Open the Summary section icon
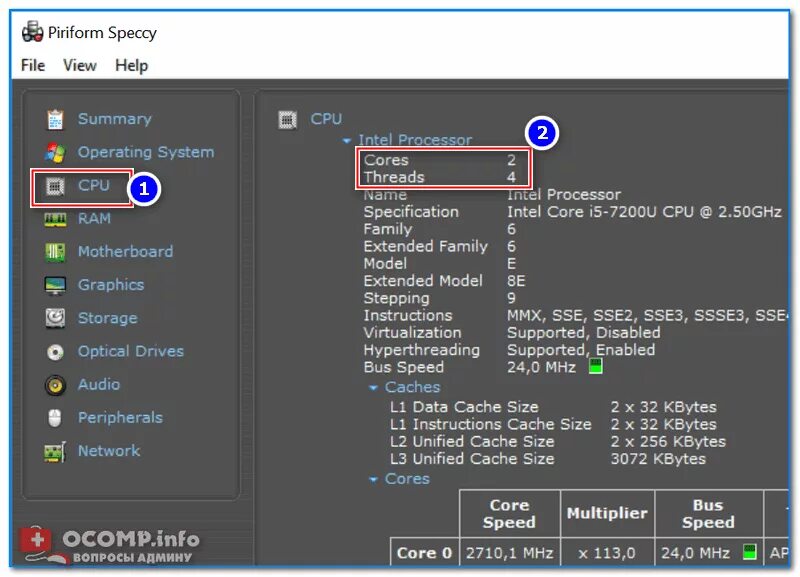Screen dimensions: 800x577 [x=55, y=119]
